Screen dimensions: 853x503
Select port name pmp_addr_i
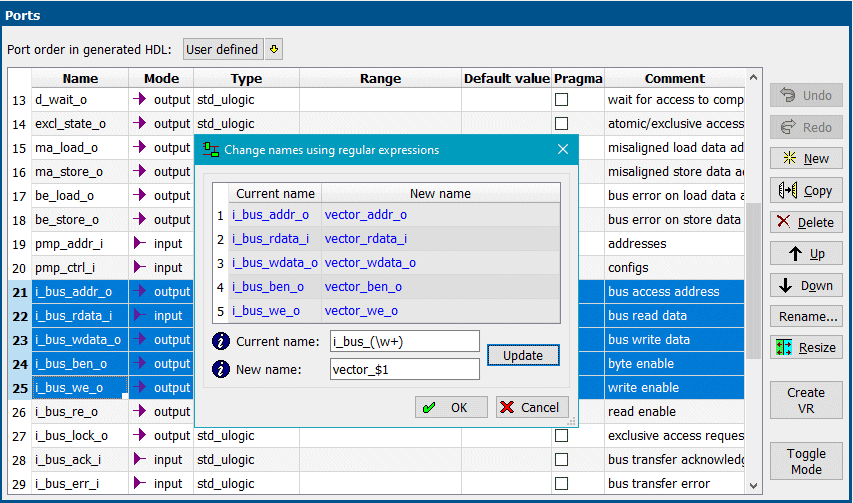[x=80, y=244]
